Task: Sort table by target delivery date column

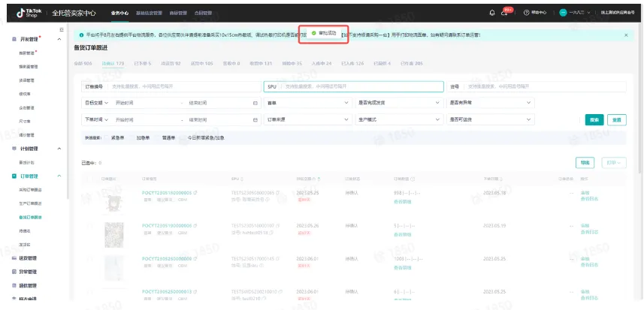Action: pos(319,179)
